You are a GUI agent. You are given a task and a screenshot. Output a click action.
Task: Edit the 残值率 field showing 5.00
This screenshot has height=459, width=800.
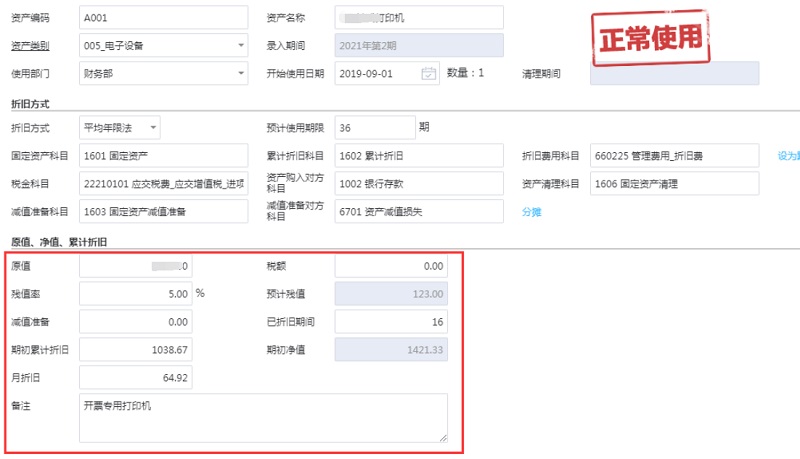pyautogui.click(x=135, y=294)
